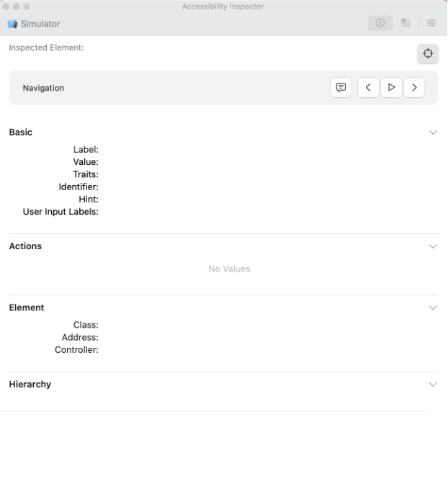Click the Identifier: field name

coord(79,187)
